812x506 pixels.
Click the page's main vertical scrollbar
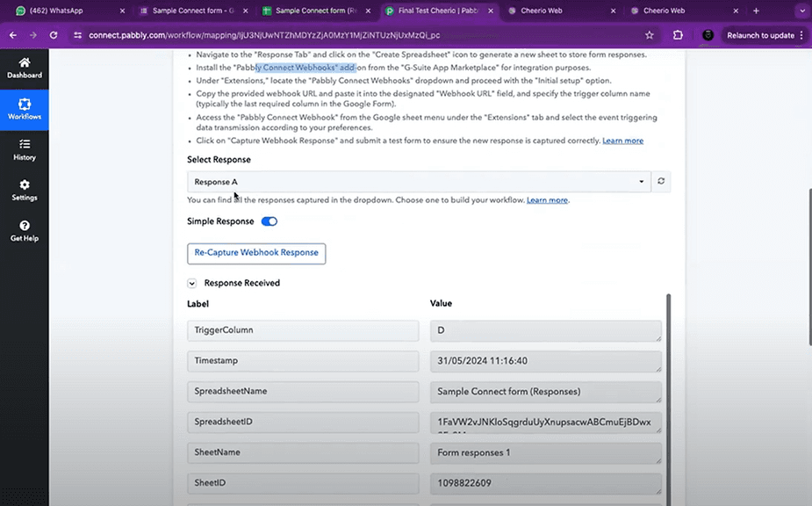pos(810,267)
